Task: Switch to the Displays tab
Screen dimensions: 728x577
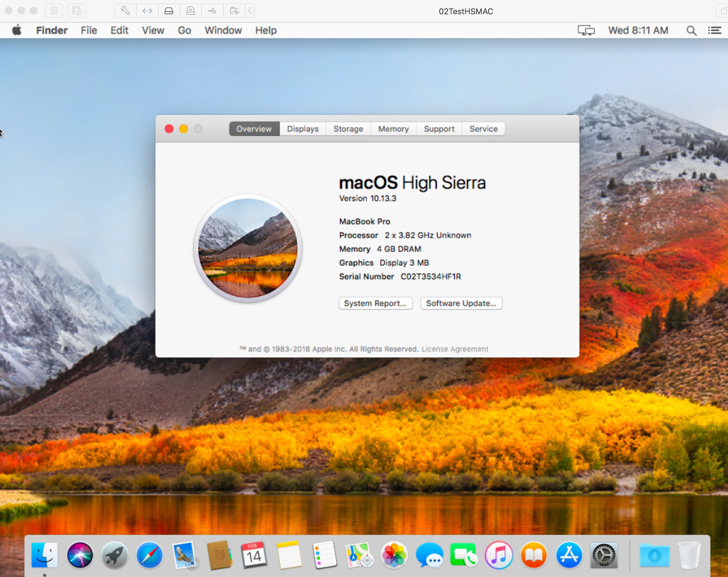Action: (x=303, y=129)
